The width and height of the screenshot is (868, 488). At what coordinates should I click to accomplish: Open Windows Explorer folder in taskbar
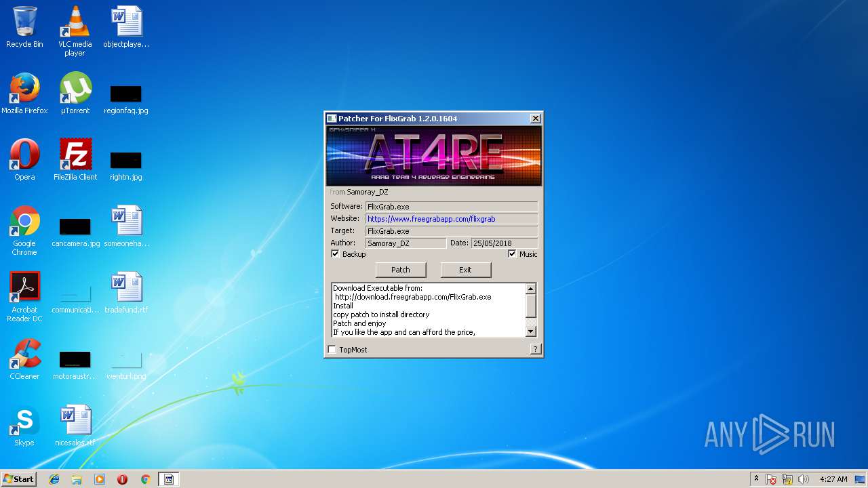pos(77,479)
